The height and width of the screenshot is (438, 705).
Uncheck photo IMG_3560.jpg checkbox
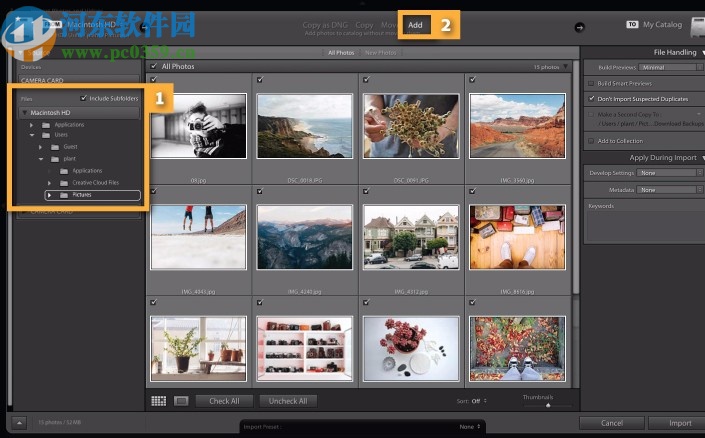pyautogui.click(x=473, y=80)
